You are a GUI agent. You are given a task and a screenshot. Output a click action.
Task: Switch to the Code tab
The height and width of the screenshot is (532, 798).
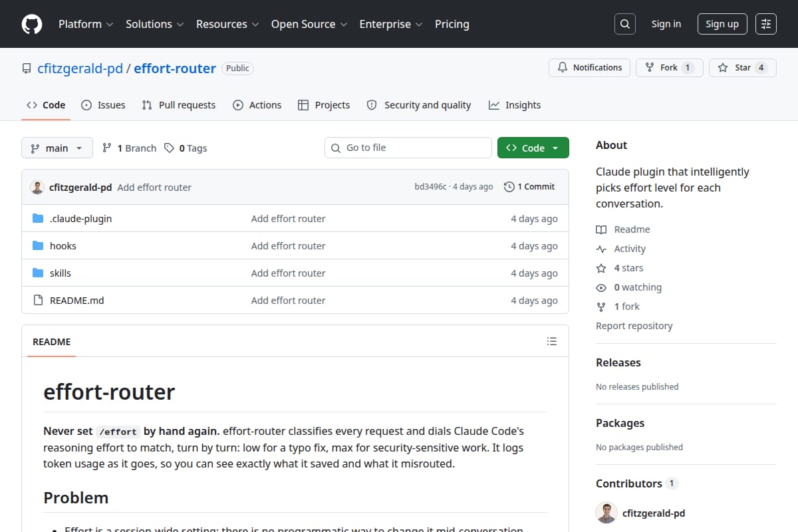click(46, 105)
